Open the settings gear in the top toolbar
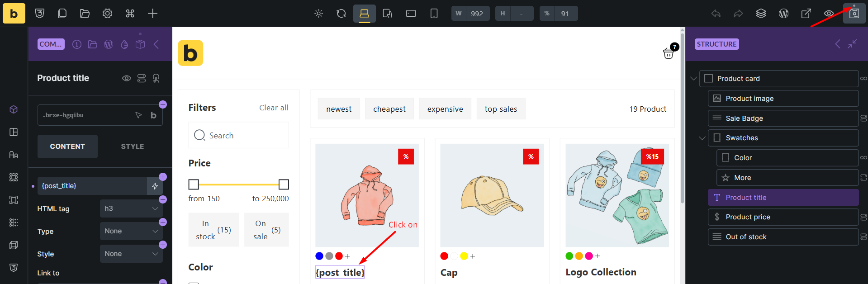This screenshot has height=284, width=868. (107, 14)
